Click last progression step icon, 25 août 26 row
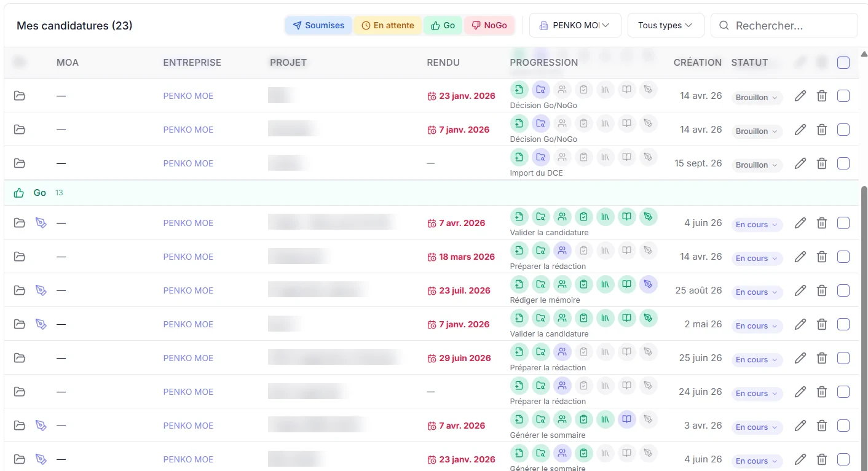868x471 pixels. click(648, 284)
